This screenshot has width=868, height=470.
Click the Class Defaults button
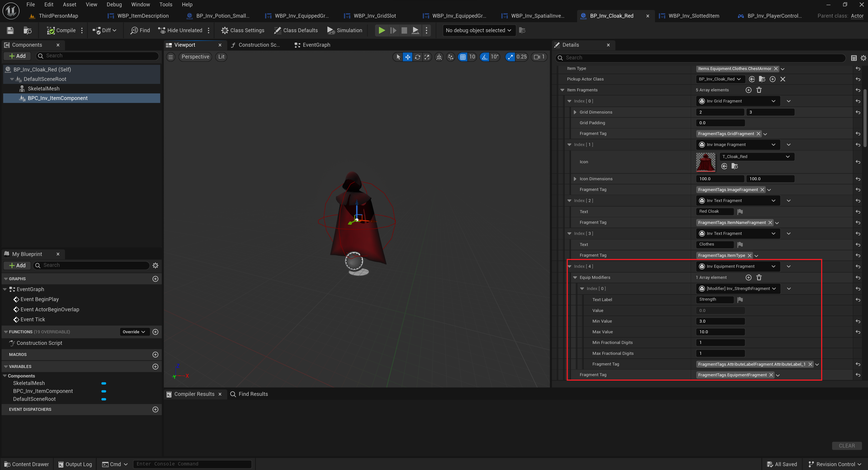coord(296,30)
